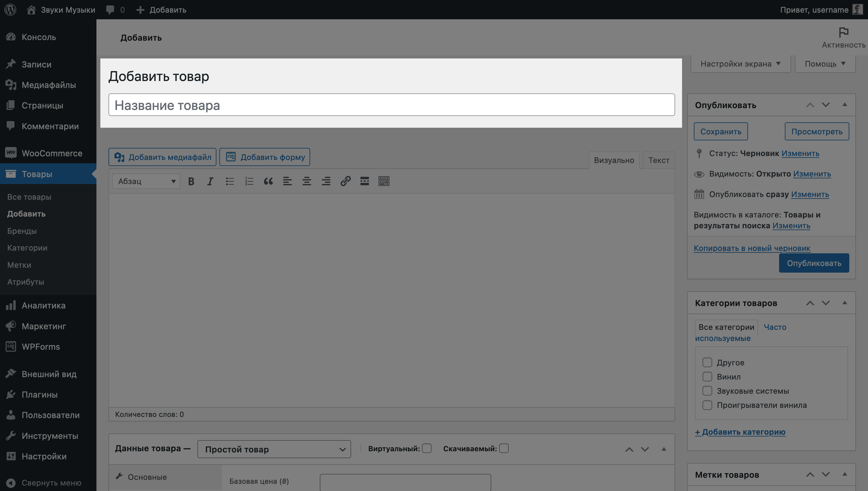Screen dimensions: 868x491
Task: Apply bold formatting
Action: (191, 181)
